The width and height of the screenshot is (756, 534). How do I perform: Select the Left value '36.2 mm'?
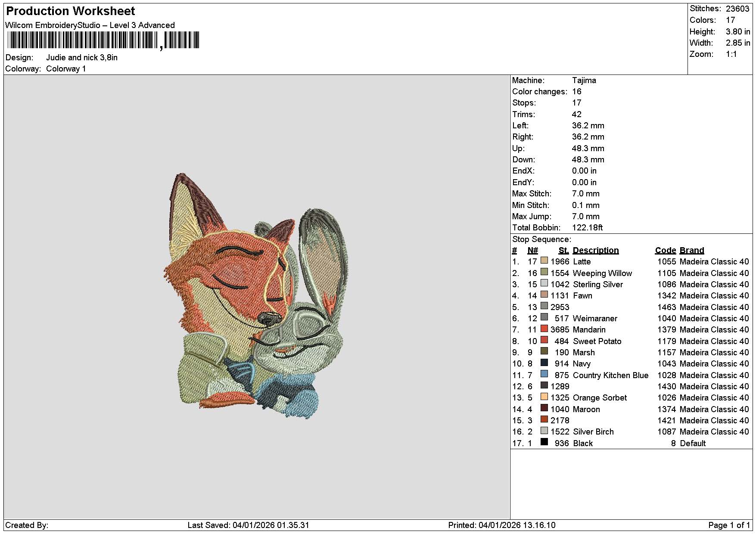(x=588, y=125)
